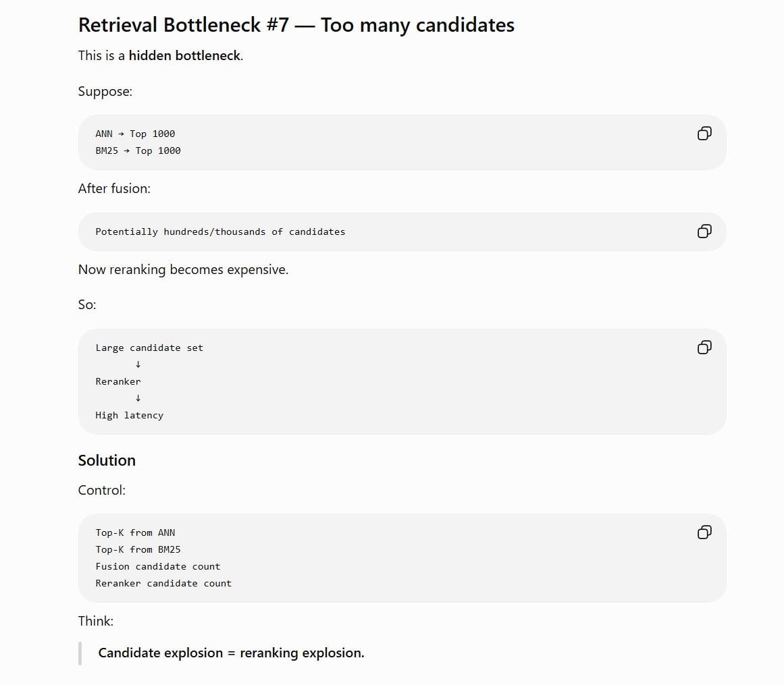Copy the ANN/BM25 Top 1000 code block
Screen dimensions: 784x685
pyautogui.click(x=704, y=134)
